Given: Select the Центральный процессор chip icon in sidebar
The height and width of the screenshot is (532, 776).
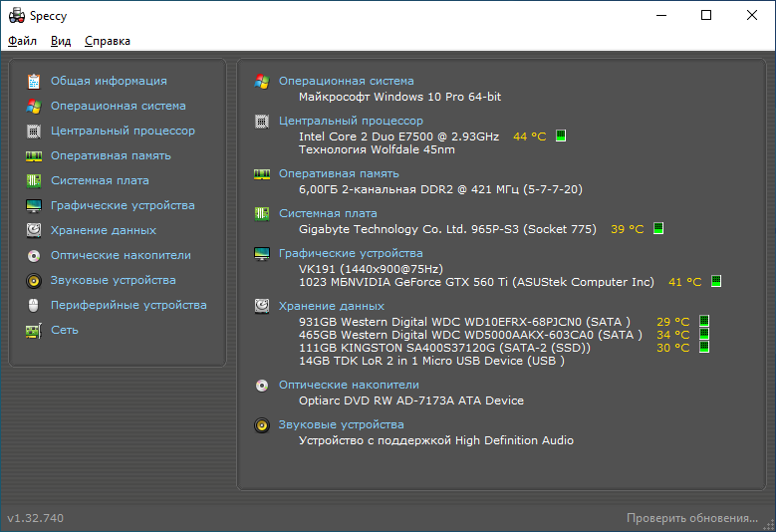Looking at the screenshot, I should click(x=34, y=132).
